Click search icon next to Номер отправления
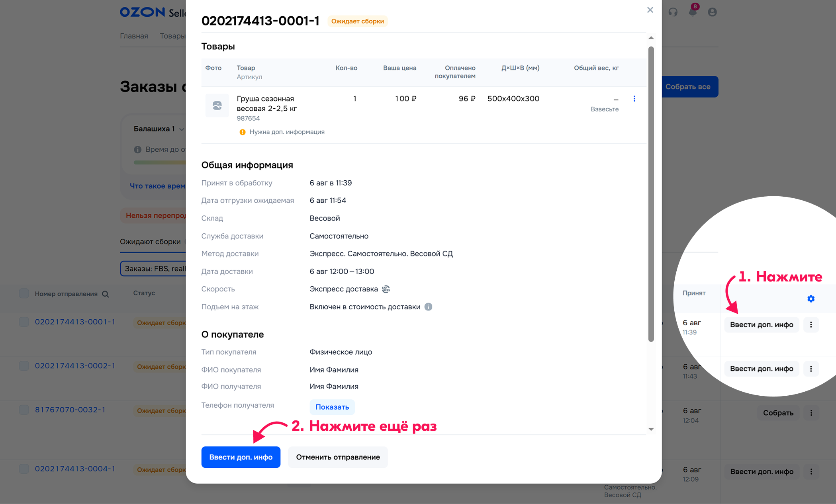 point(106,294)
